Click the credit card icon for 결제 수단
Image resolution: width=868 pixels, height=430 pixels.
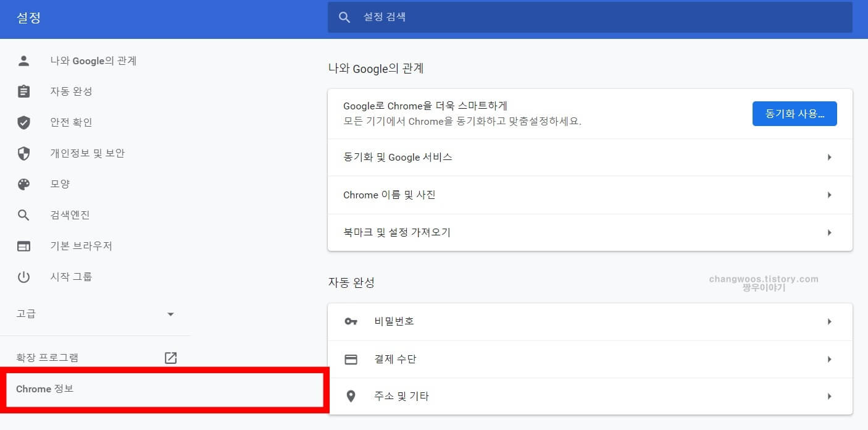pyautogui.click(x=351, y=359)
